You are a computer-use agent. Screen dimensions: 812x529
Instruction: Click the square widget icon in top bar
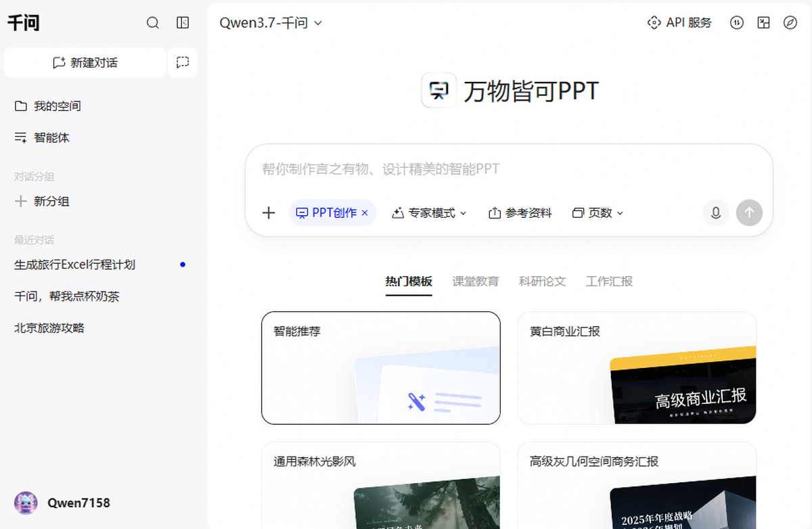pos(763,23)
